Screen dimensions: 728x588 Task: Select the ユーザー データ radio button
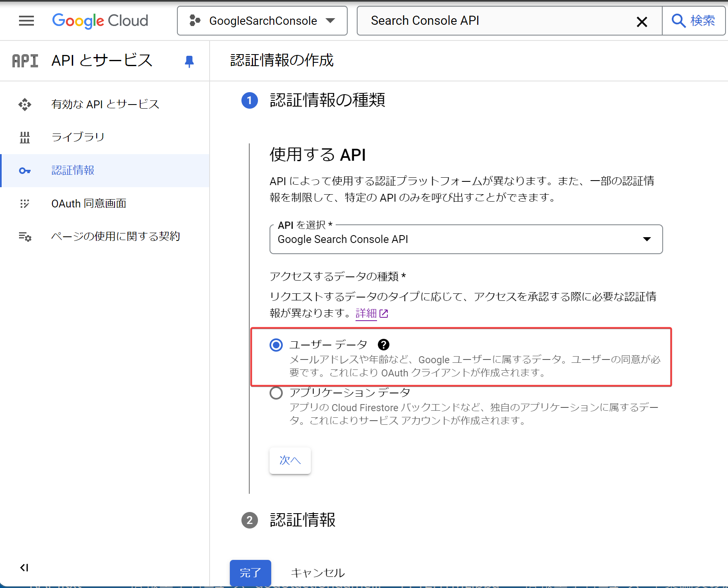[276, 345]
